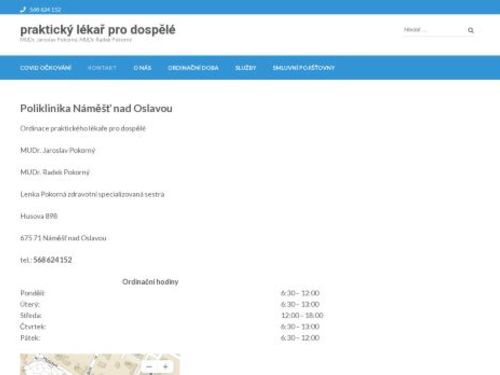Zoom in the map with plus button
The image size is (500, 375).
[x=165, y=367]
